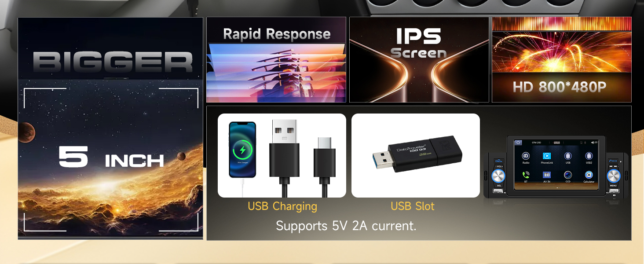Click the MENU label under right knob

tap(613, 186)
